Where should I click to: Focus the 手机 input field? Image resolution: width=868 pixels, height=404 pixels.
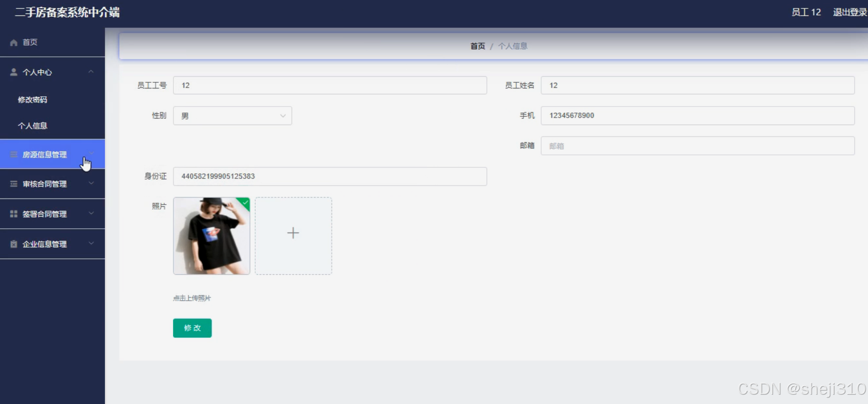[698, 116]
